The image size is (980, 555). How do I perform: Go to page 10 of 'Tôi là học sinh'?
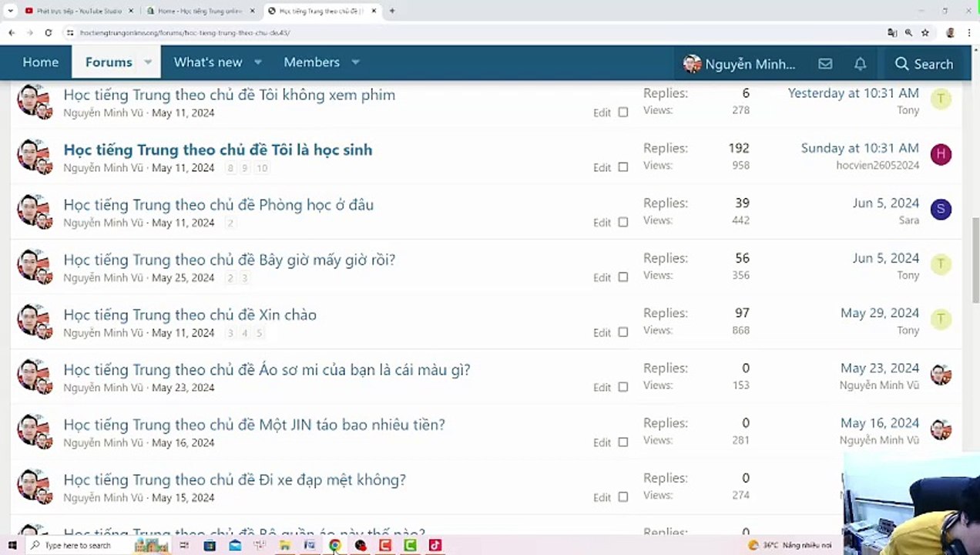(262, 168)
